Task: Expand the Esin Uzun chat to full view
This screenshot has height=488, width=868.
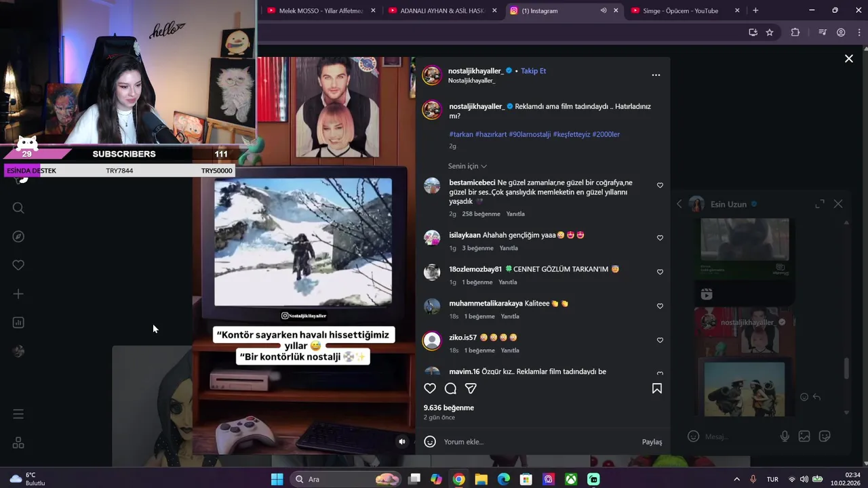Action: pos(820,204)
